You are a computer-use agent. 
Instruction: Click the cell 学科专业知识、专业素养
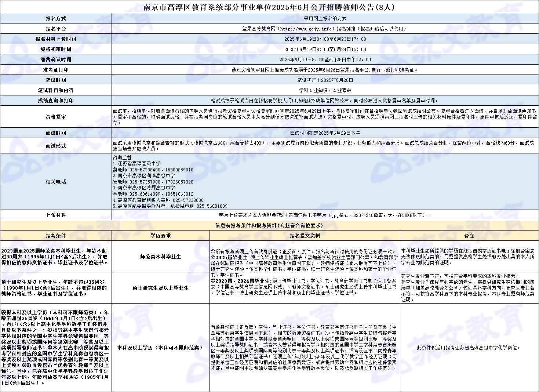coord(325,90)
